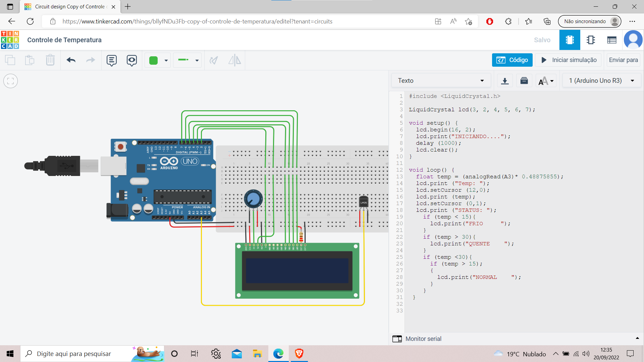Expand the wire color dropdown arrow
Viewport: 644px width, 362px height.
pos(166,60)
